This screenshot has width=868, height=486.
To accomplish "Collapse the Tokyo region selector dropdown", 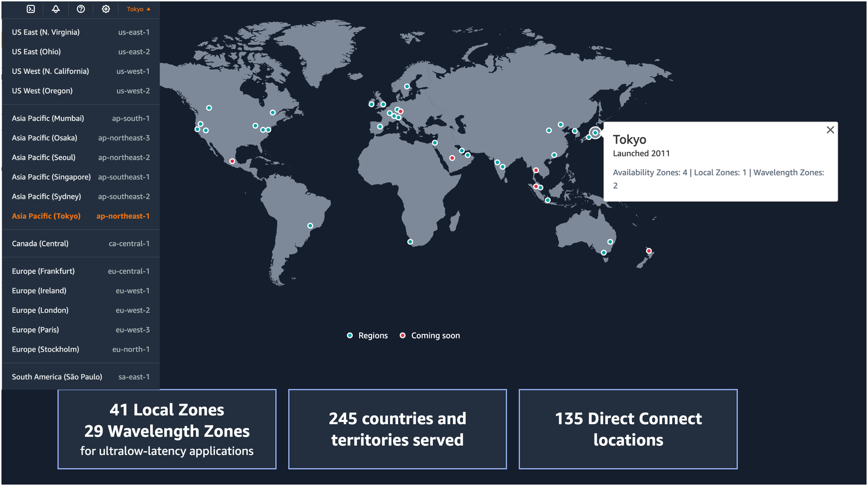I will pyautogui.click(x=138, y=9).
